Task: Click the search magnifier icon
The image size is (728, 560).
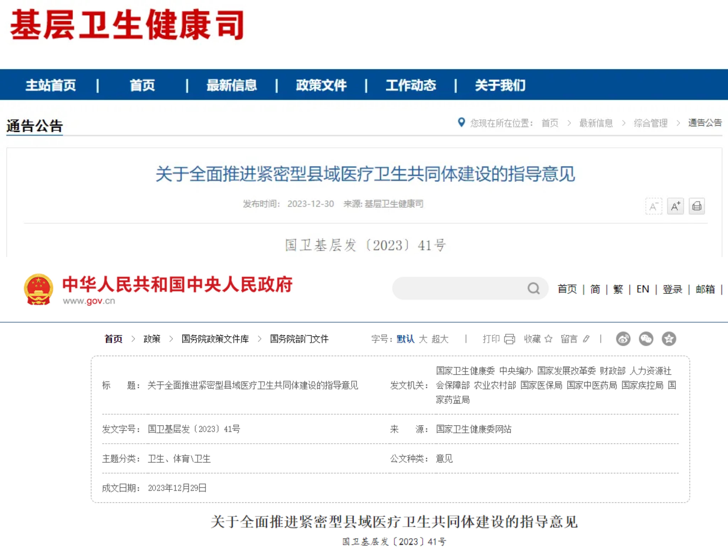Action: click(533, 288)
